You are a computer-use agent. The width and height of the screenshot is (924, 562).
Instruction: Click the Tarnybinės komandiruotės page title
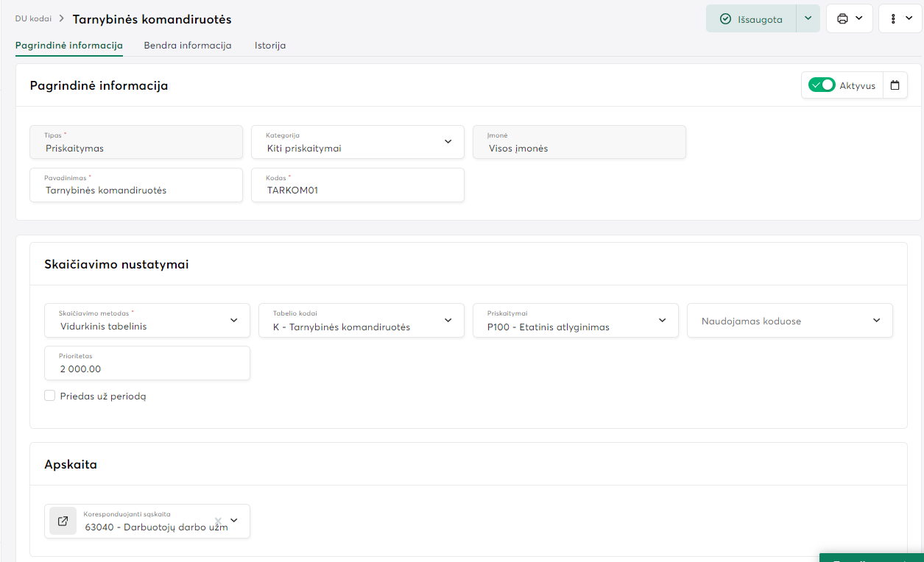point(152,19)
